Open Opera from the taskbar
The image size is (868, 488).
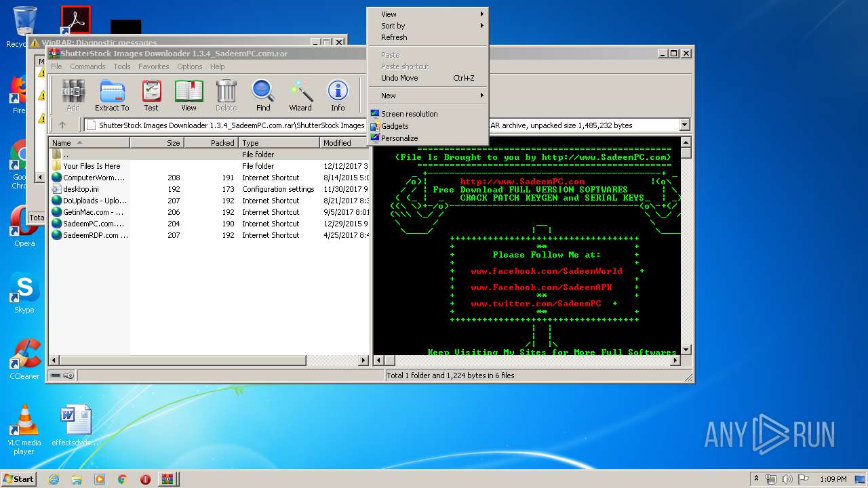point(145,479)
